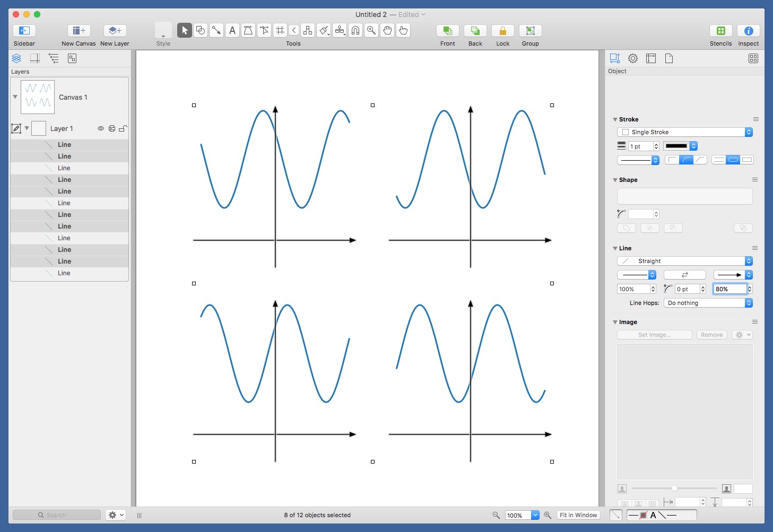Viewport: 773px width, 532px height.
Task: Select the Magnet tool
Action: (355, 31)
